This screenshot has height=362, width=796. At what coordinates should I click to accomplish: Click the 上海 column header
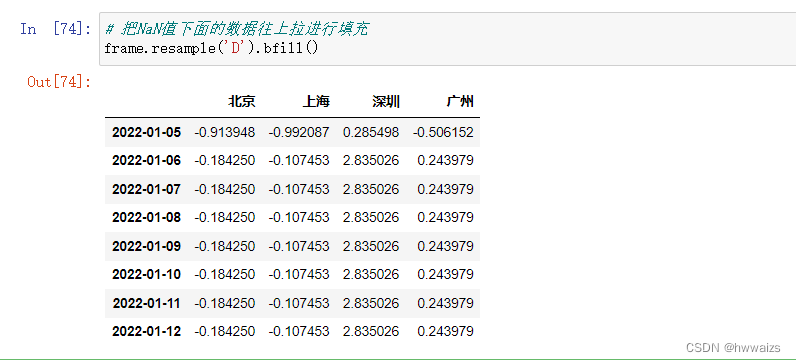[316, 102]
